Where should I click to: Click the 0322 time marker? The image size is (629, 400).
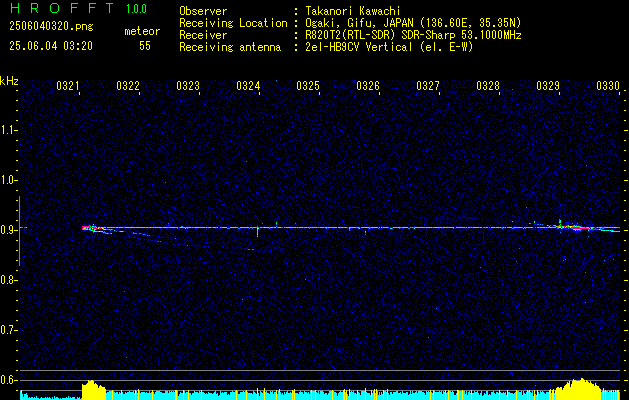tap(128, 85)
